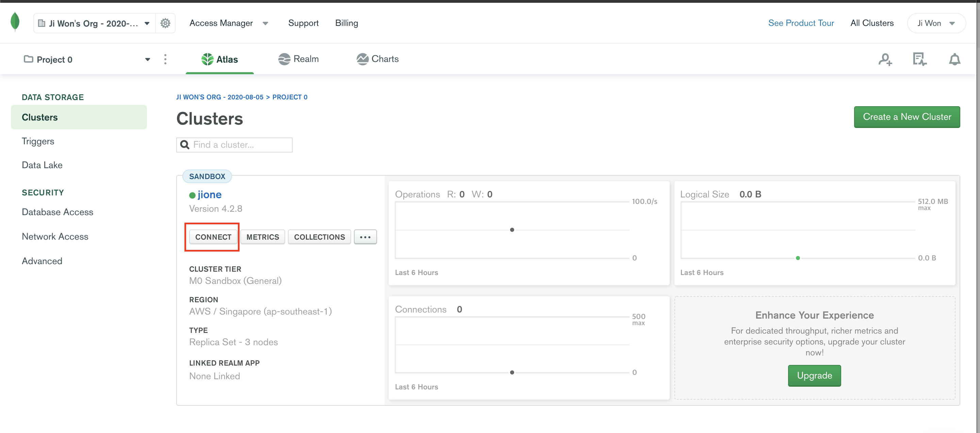Click the green Upgrade button

[814, 375]
